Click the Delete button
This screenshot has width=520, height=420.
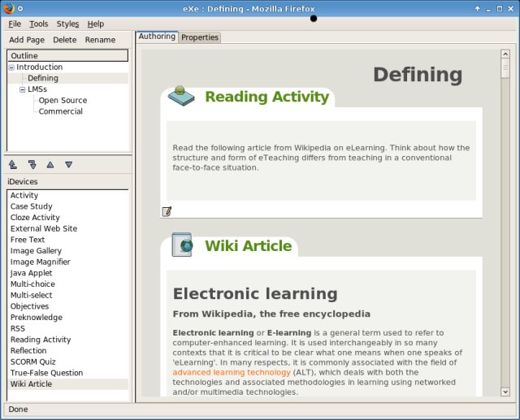65,40
